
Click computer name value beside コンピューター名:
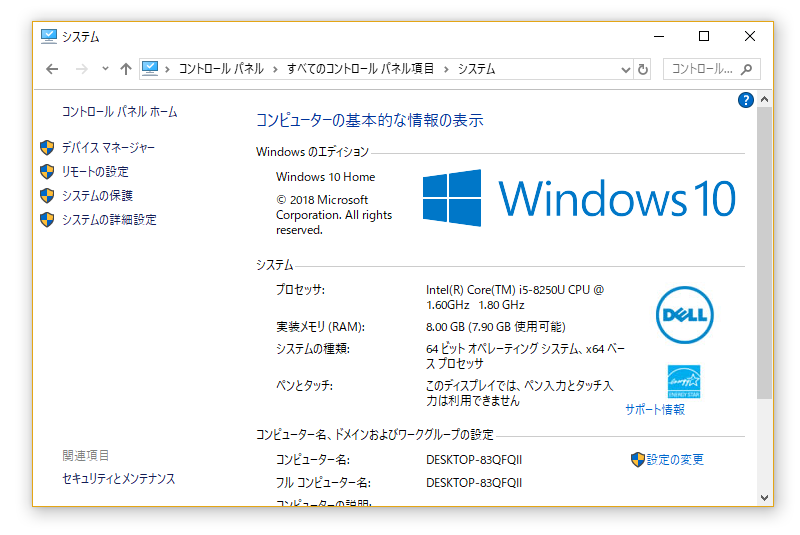click(x=474, y=460)
